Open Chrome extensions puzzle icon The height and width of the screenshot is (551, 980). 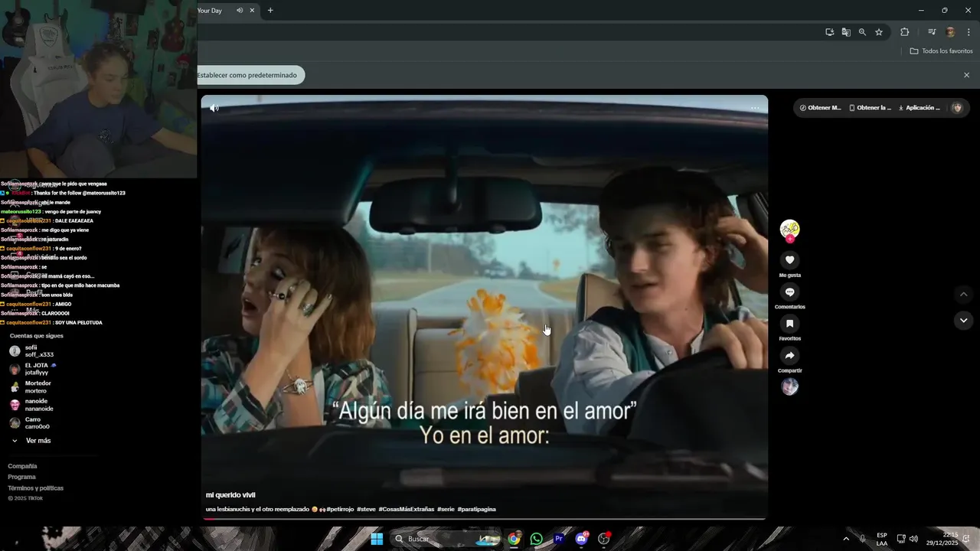(904, 32)
